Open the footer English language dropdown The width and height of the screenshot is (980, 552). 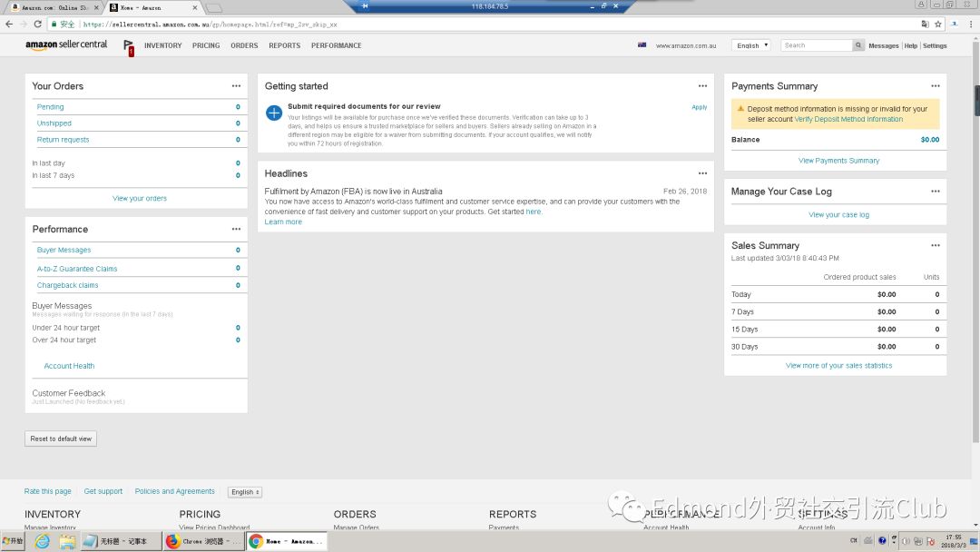coord(245,493)
